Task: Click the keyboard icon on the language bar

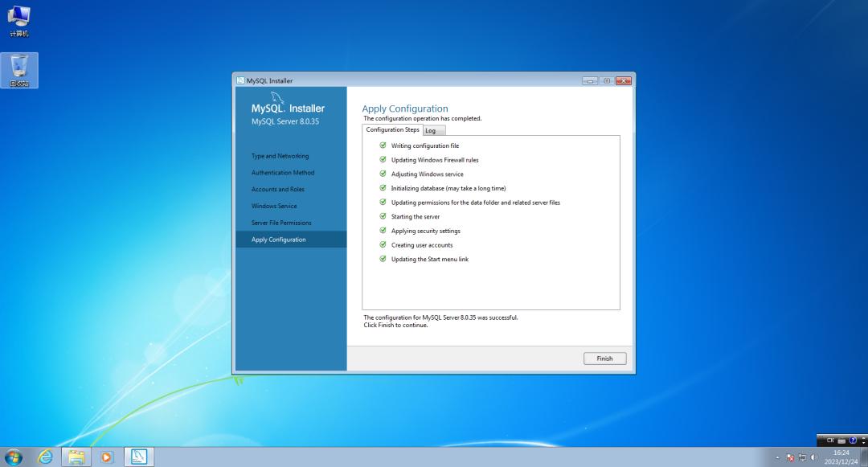Action: 841,440
